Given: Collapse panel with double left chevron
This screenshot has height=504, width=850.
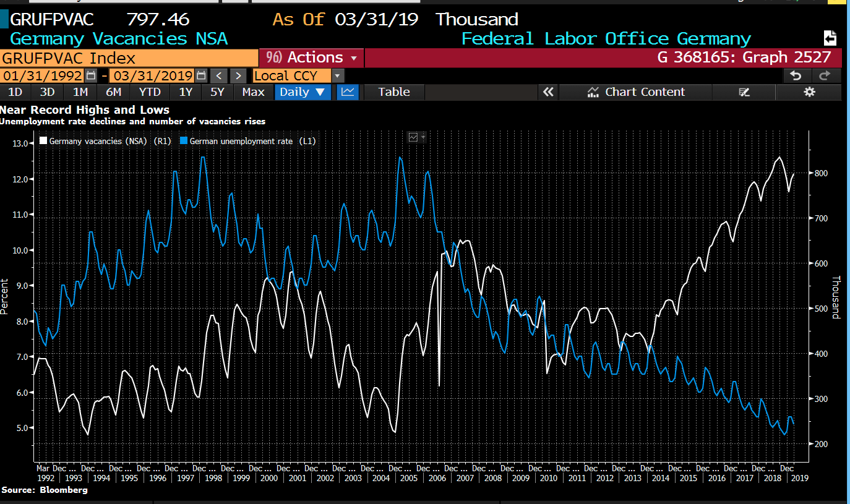Looking at the screenshot, I should pyautogui.click(x=547, y=92).
